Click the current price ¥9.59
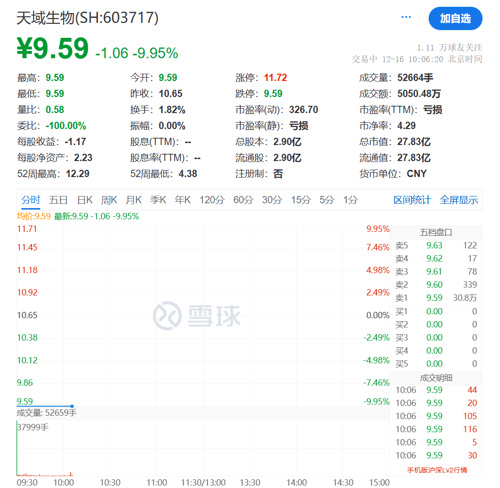500x488 pixels. pyautogui.click(x=53, y=49)
